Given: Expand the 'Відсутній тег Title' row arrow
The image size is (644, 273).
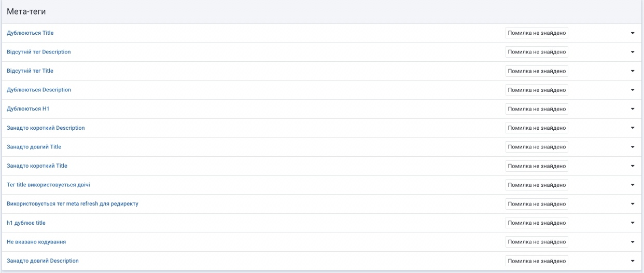Looking at the screenshot, I should tap(633, 71).
